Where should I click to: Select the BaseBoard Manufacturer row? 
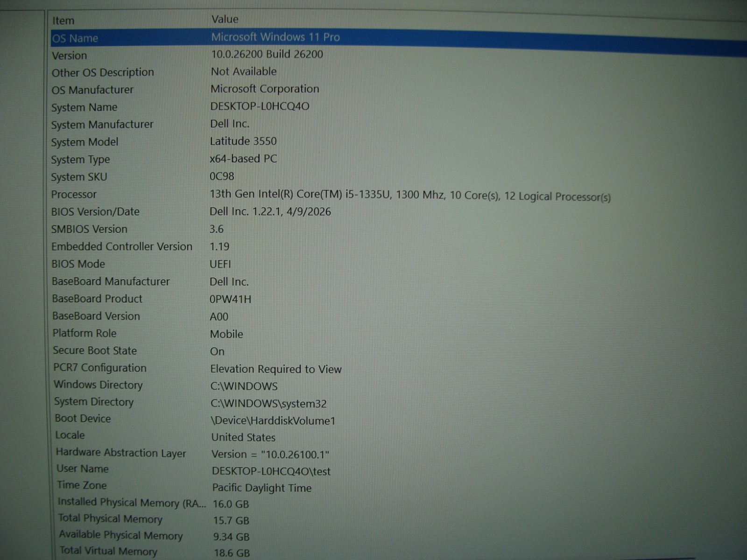pyautogui.click(x=111, y=281)
